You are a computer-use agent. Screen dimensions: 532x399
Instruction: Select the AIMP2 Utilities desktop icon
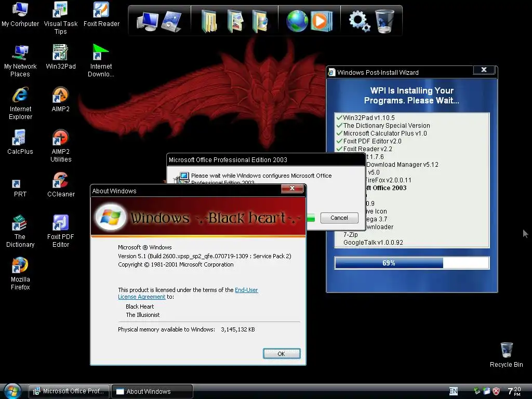pyautogui.click(x=61, y=146)
